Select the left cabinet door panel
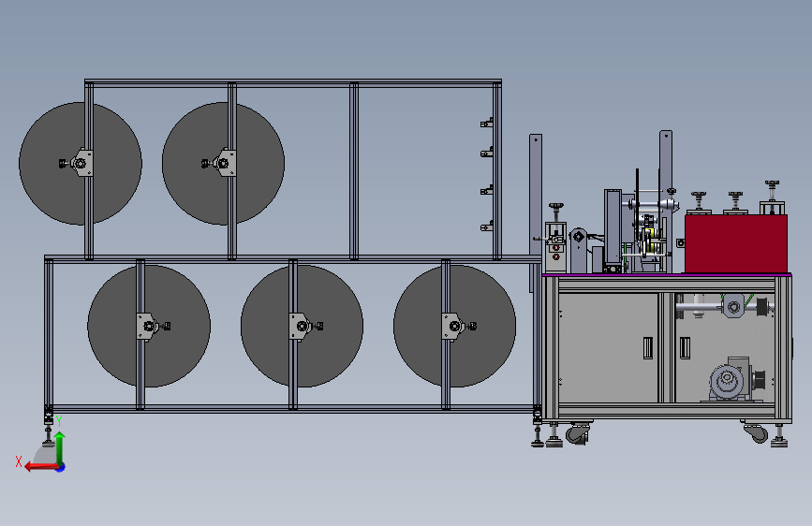The width and height of the screenshot is (812, 526). click(609, 347)
